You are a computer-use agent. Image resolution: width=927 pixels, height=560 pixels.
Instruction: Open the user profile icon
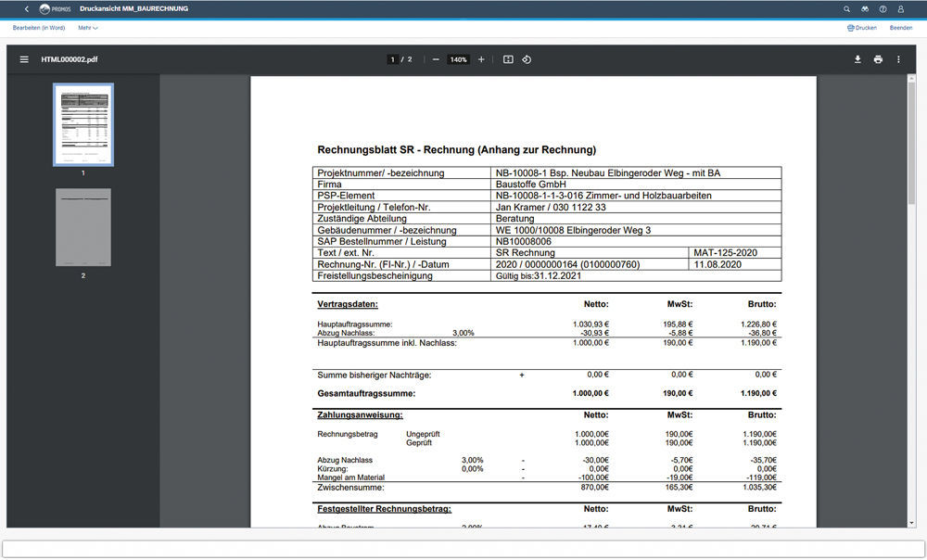tap(900, 8)
